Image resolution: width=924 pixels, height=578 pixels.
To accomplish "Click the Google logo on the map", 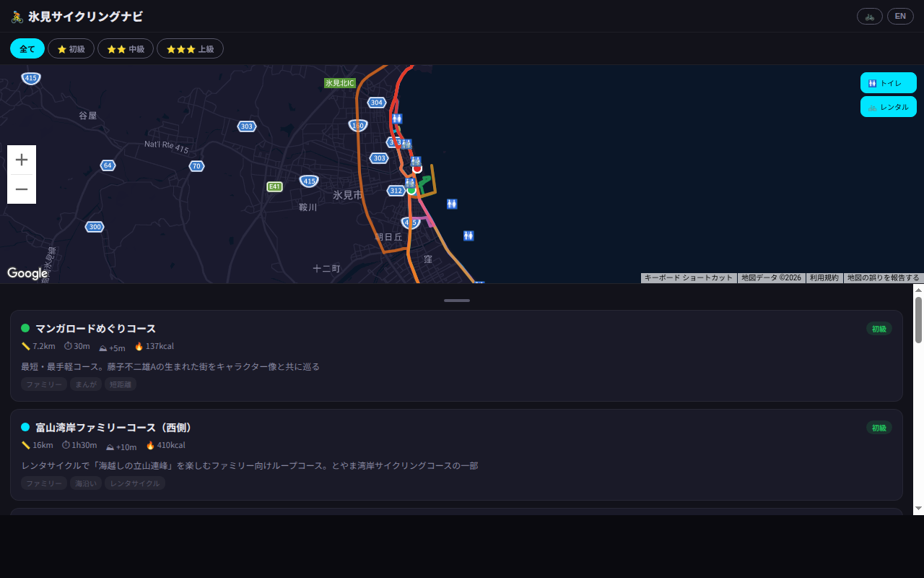I will tap(27, 274).
